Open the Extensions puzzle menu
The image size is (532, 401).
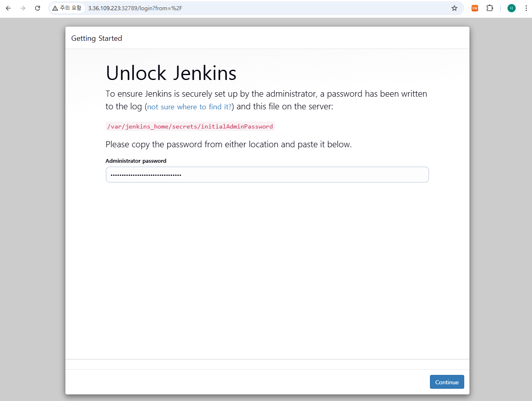tap(490, 8)
